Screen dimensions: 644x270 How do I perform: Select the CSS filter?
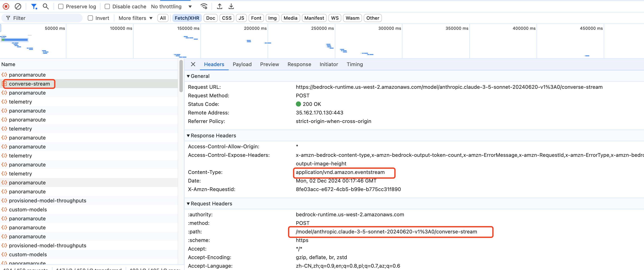tap(227, 18)
